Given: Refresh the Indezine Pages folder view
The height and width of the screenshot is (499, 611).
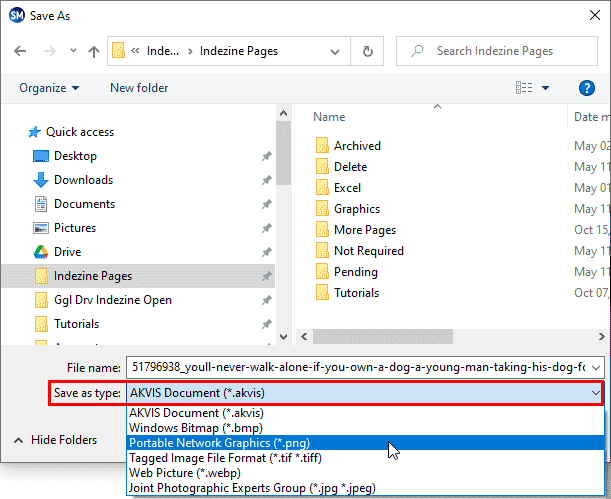Looking at the screenshot, I should (x=368, y=51).
